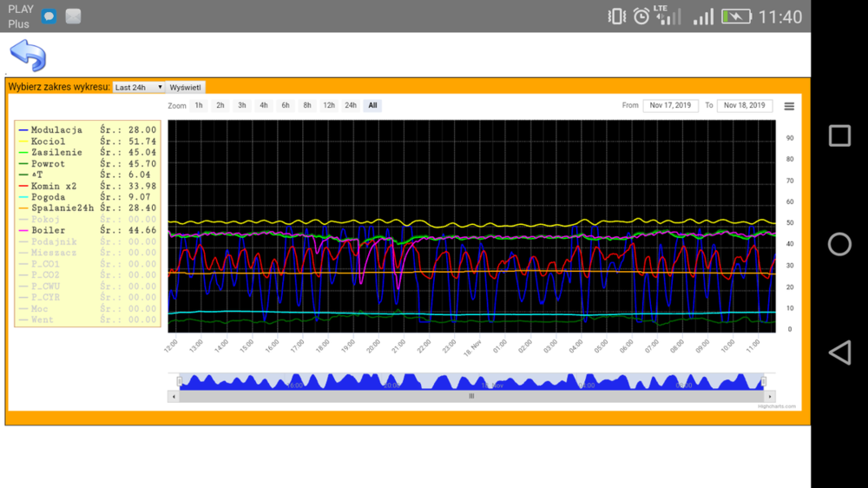Tap the blue back arrow icon
This screenshot has height=488, width=868.
(27, 56)
